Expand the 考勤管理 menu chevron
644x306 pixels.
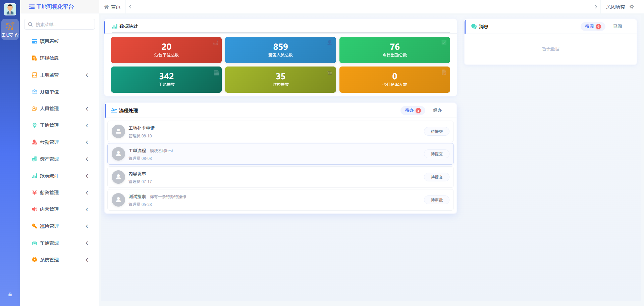coord(87,142)
